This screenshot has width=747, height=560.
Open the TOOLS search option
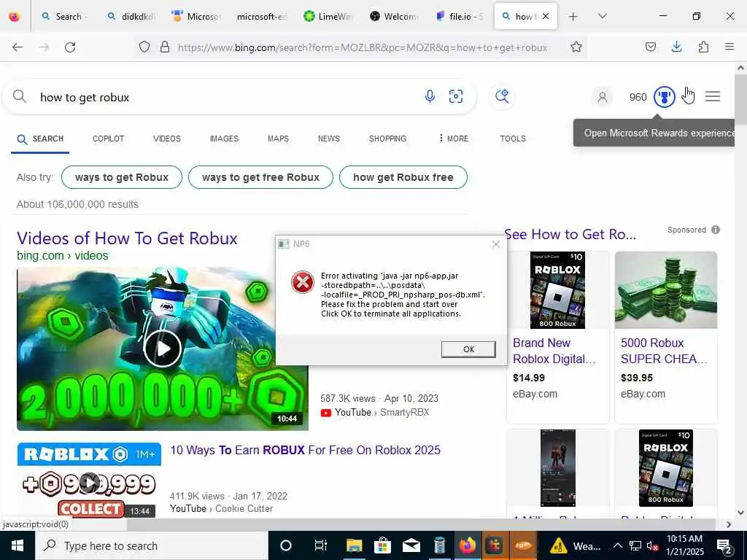(513, 139)
